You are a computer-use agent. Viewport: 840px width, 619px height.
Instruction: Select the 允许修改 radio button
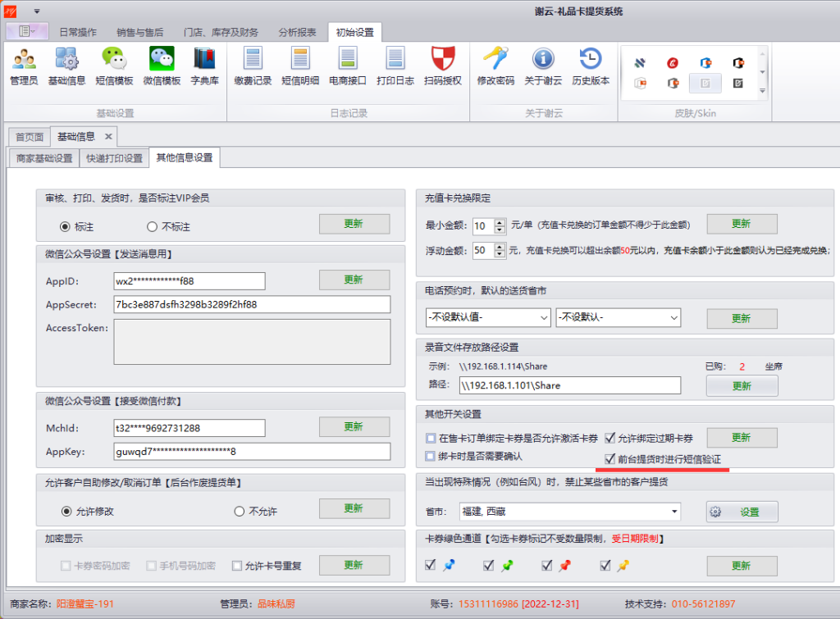[x=66, y=512]
